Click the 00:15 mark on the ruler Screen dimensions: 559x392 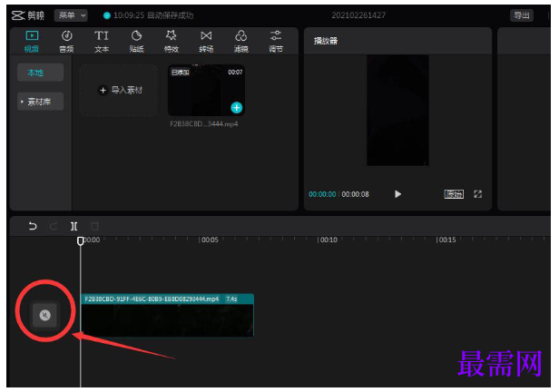click(446, 240)
